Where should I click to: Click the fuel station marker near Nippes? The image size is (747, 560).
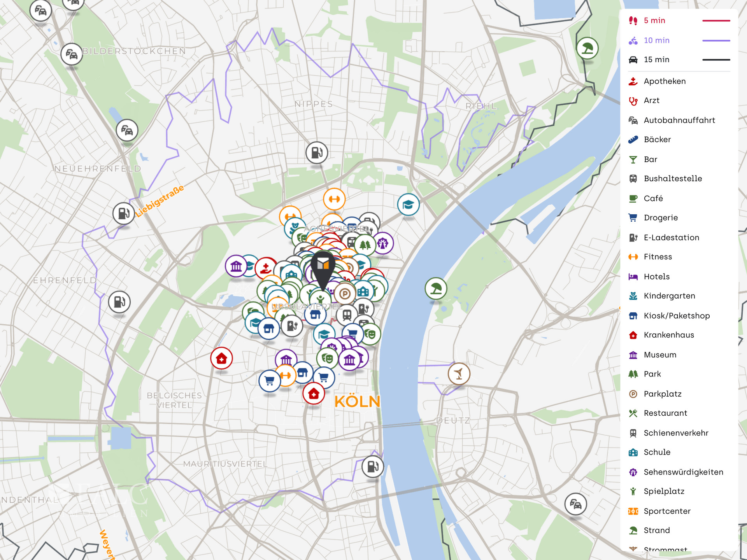317,152
